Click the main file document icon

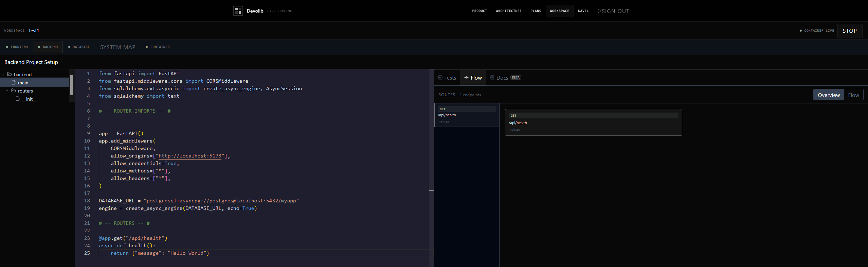tap(14, 82)
